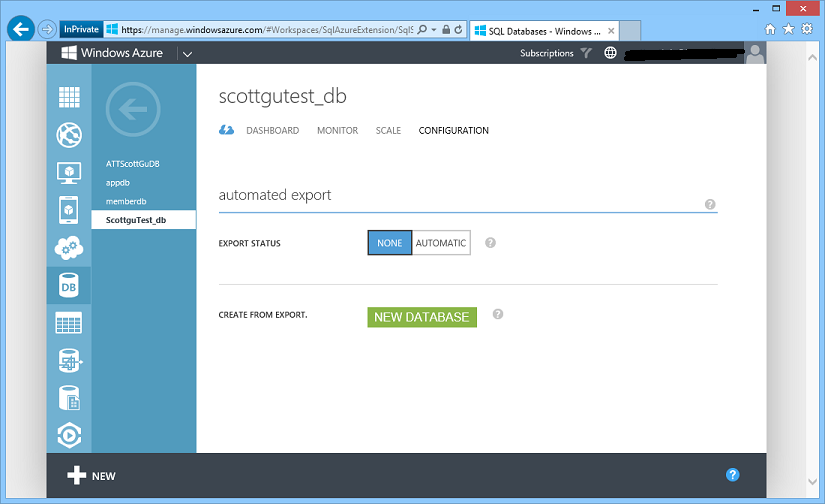This screenshot has height=504, width=825.
Task: Expand the address bar dropdown arrow
Action: pyautogui.click(x=434, y=30)
